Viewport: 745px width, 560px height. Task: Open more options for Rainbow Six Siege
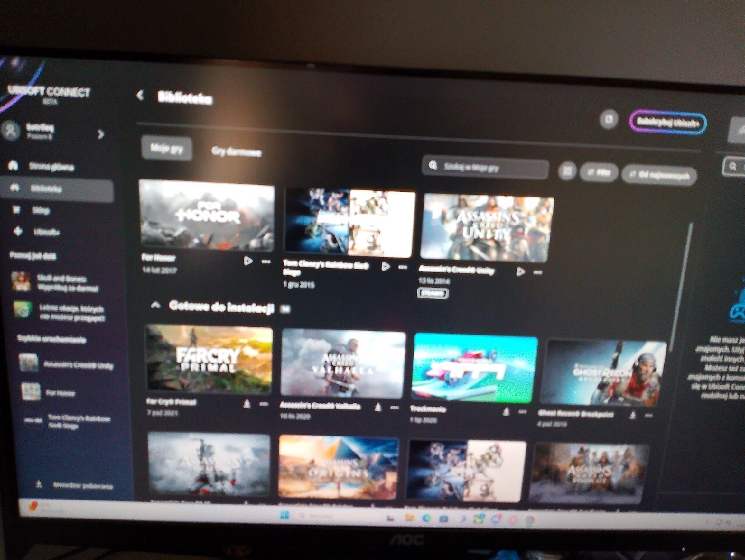pyautogui.click(x=403, y=267)
